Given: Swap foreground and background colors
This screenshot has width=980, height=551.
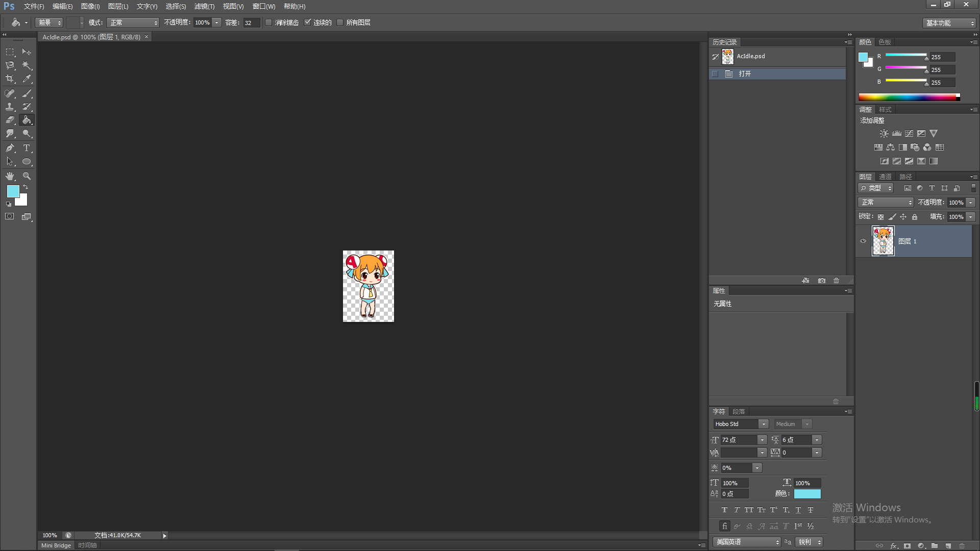Looking at the screenshot, I should 26,187.
